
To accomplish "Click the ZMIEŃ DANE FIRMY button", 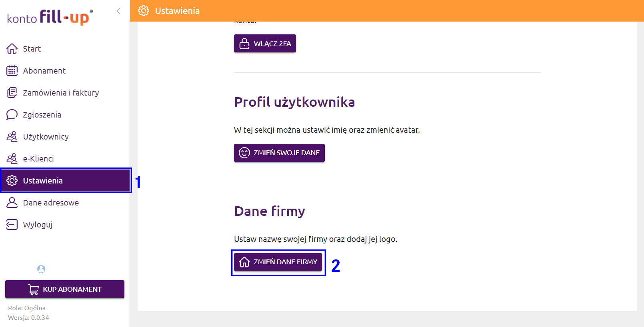I will 278,262.
